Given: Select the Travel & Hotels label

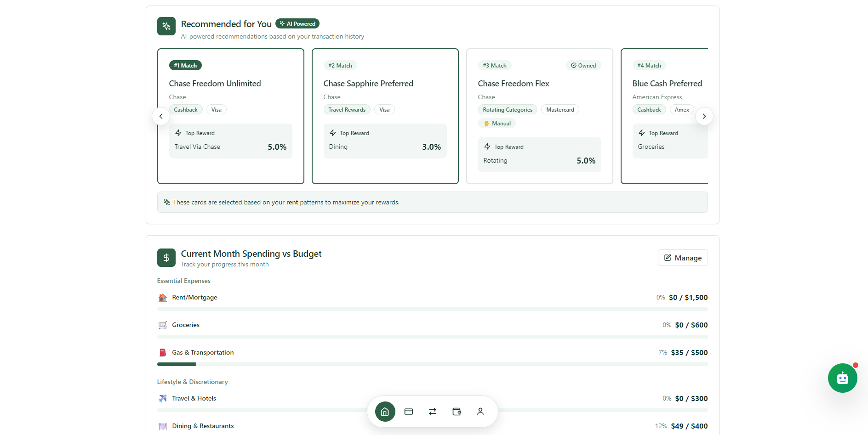Looking at the screenshot, I should pos(194,398).
